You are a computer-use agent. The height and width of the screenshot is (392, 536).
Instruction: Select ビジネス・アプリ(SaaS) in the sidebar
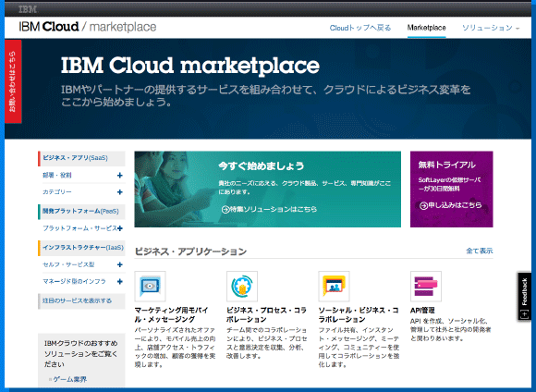(81, 158)
